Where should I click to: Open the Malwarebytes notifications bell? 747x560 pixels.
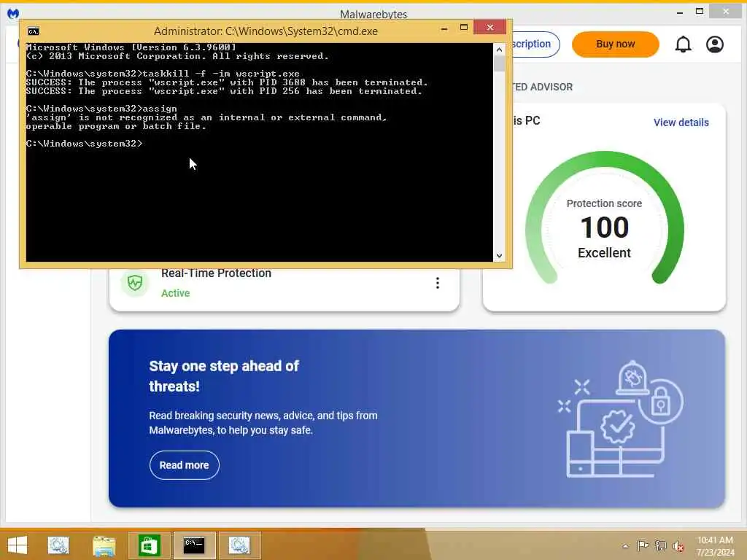pos(683,44)
